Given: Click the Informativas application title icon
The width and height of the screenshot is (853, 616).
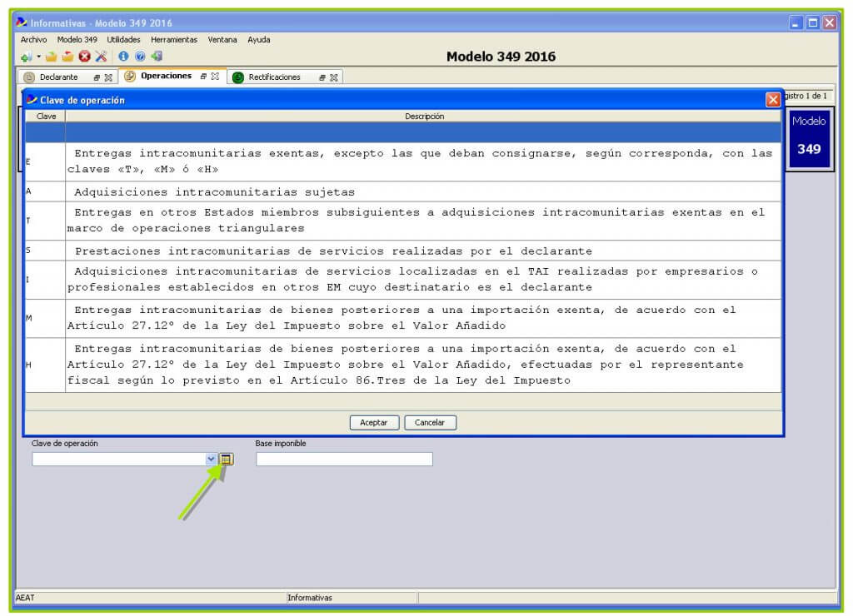Looking at the screenshot, I should coord(22,22).
